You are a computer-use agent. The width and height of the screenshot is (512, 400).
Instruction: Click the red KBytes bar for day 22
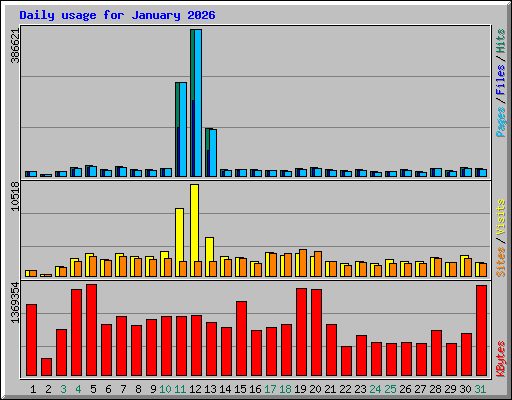pyautogui.click(x=347, y=361)
